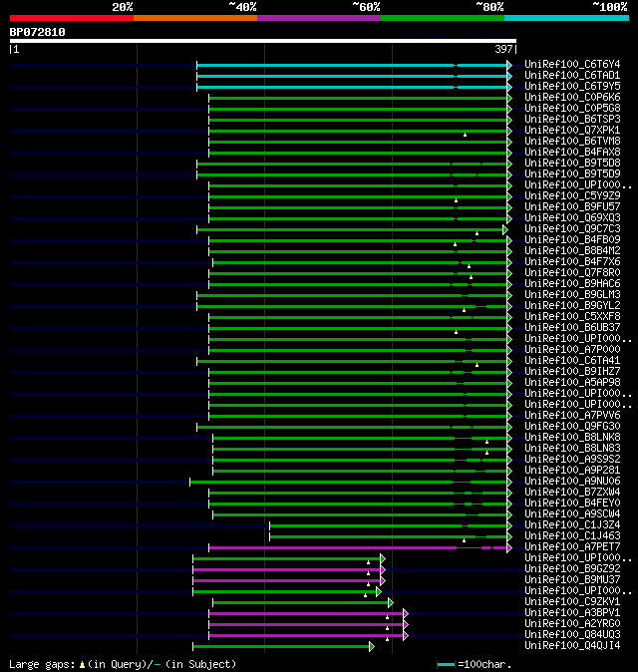638x672 pixels.
Task: Click the green alignment bar for C1J3Z4
Action: (x=388, y=525)
